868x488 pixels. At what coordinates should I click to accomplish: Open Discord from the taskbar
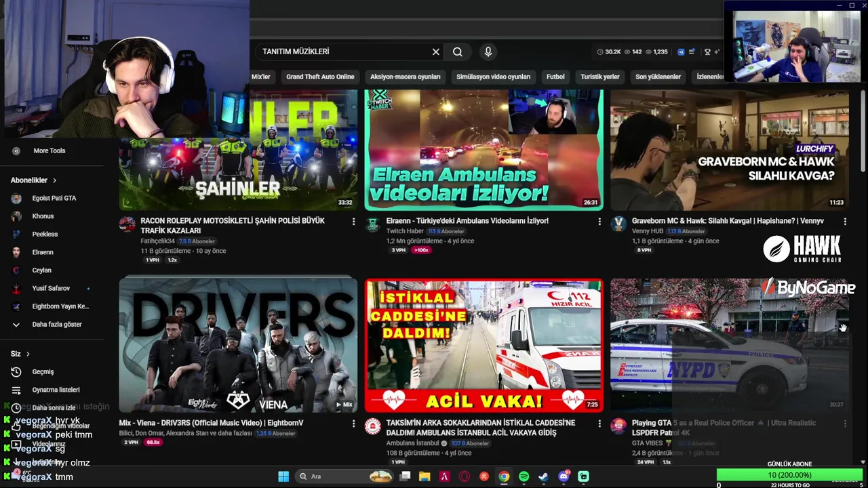[x=564, y=476]
